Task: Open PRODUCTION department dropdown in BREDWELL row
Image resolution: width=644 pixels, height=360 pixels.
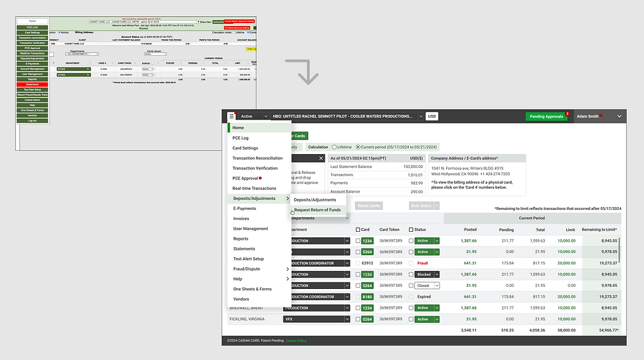Action: 316,308
